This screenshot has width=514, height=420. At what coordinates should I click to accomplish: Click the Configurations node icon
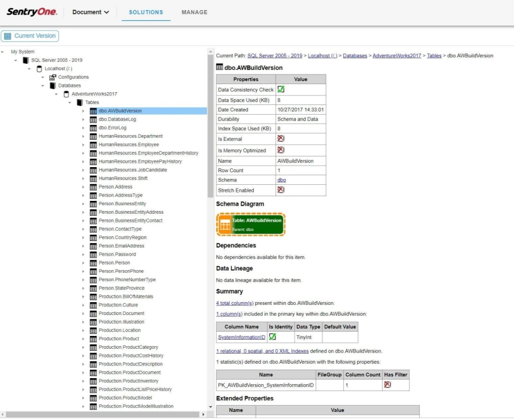[52, 77]
